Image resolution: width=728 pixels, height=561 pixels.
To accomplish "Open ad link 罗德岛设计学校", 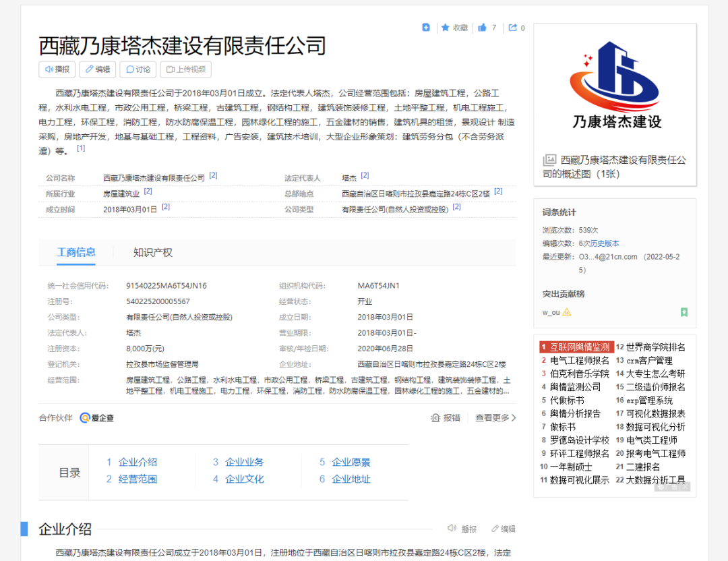I will (x=580, y=440).
